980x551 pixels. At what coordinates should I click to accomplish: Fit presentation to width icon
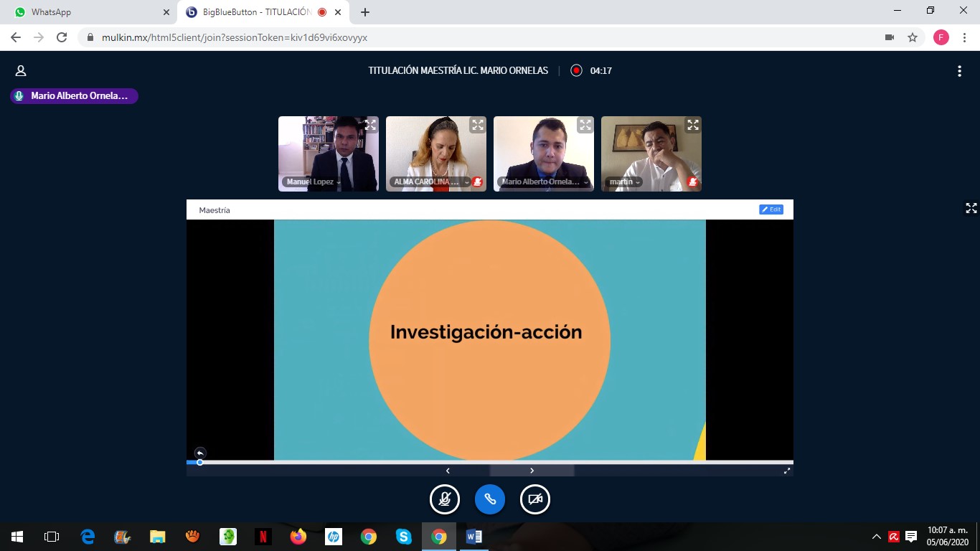click(x=787, y=471)
